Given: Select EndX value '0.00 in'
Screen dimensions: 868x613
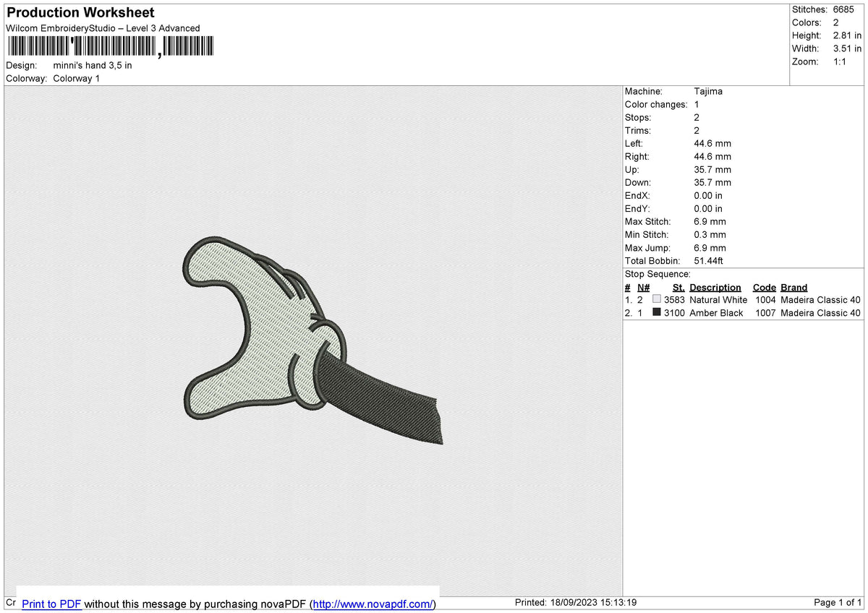Looking at the screenshot, I should tap(708, 195).
